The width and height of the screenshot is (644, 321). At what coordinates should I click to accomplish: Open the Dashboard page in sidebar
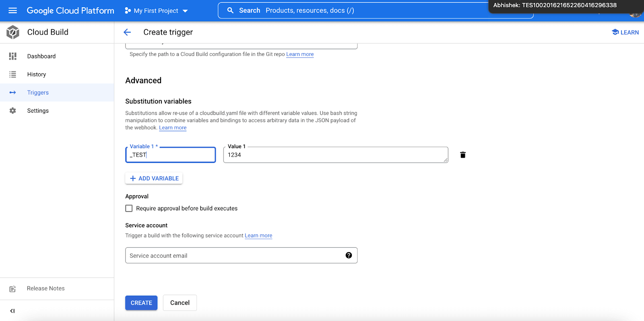tap(41, 56)
